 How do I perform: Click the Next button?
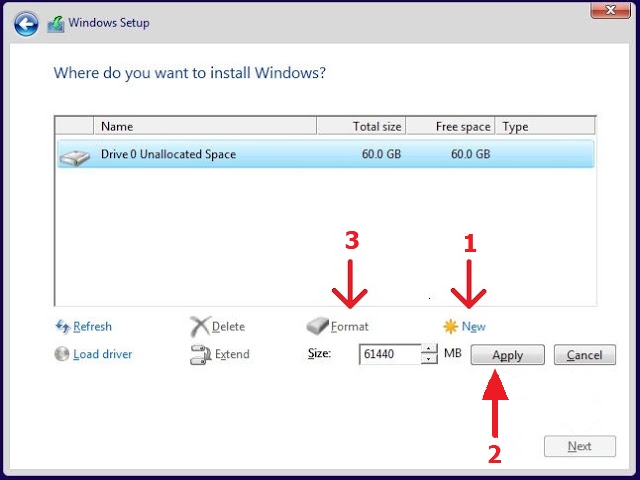coord(580,446)
